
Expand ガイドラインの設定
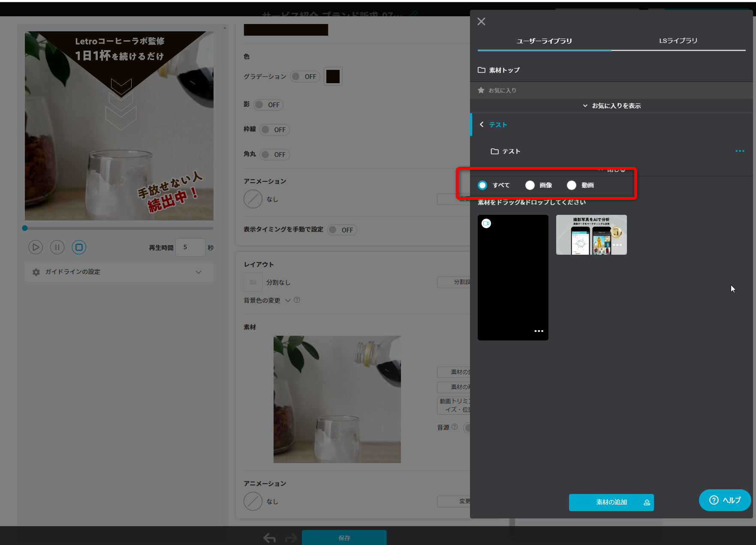click(119, 272)
